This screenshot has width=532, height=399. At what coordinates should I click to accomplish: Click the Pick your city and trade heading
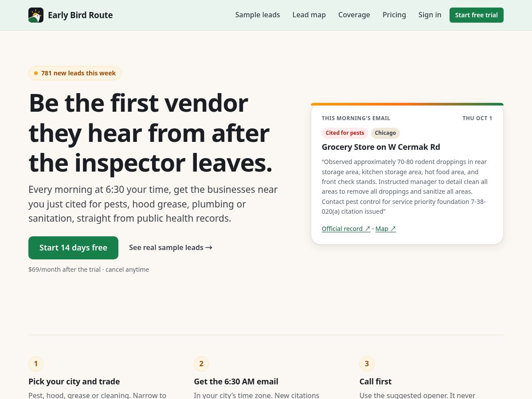click(x=74, y=382)
